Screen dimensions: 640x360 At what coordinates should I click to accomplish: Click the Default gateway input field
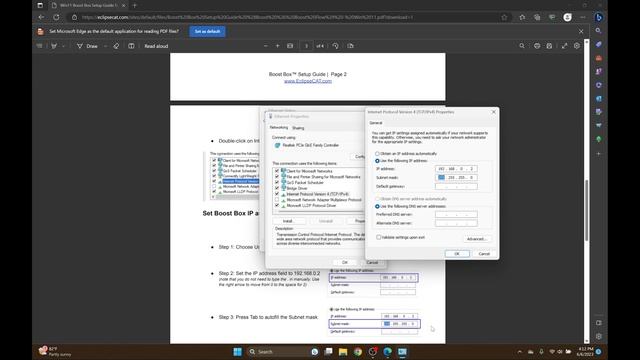point(456,187)
